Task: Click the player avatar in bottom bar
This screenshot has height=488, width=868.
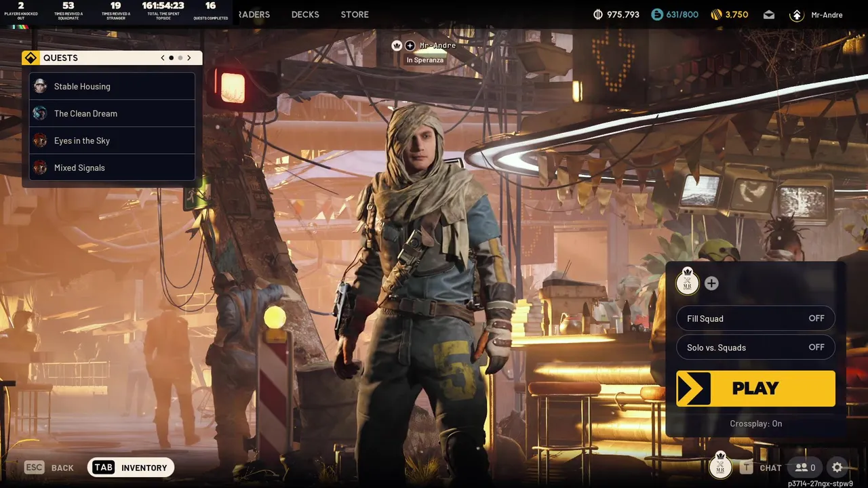Action: [721, 466]
